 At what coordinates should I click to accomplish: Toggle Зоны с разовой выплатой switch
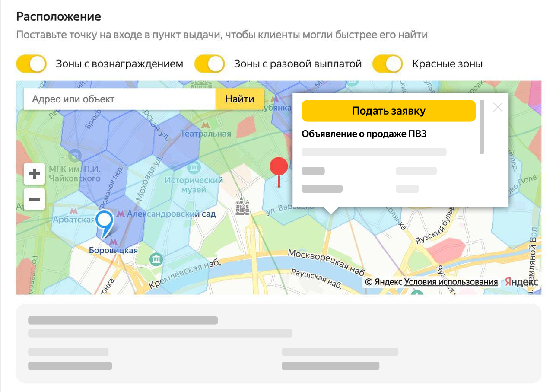click(210, 64)
